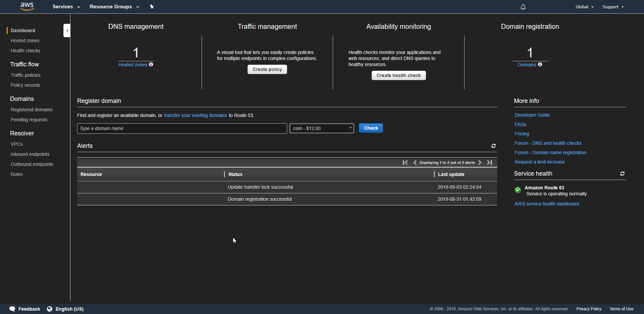This screenshot has width=644, height=314.
Task: Go to next page of alerts
Action: 480,163
